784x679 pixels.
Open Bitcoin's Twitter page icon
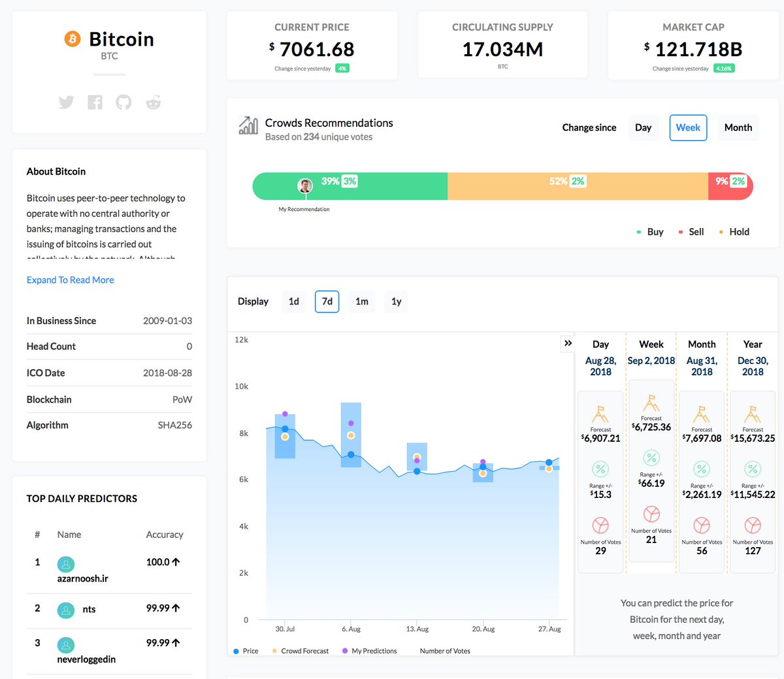pos(66,102)
